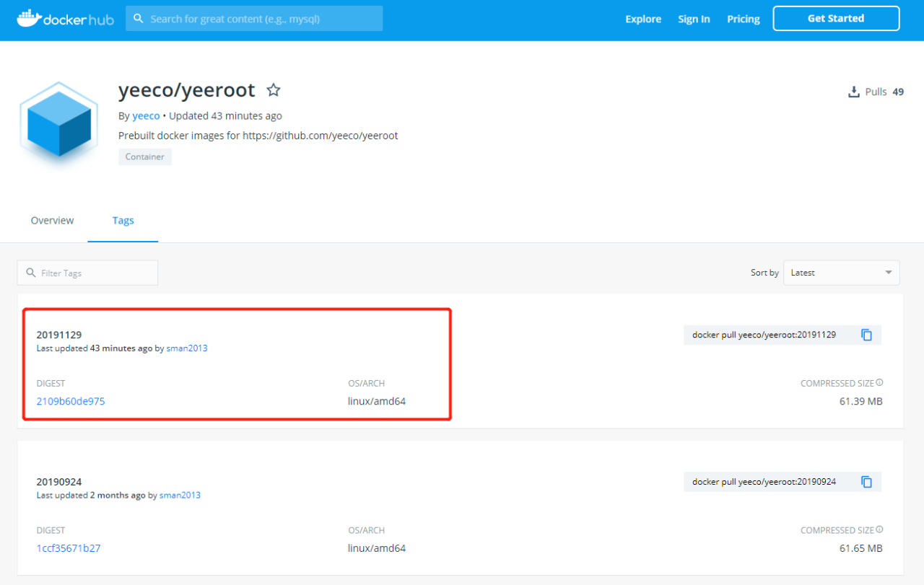This screenshot has height=585, width=924.
Task: Open the yeeco publisher profile link
Action: tap(146, 115)
